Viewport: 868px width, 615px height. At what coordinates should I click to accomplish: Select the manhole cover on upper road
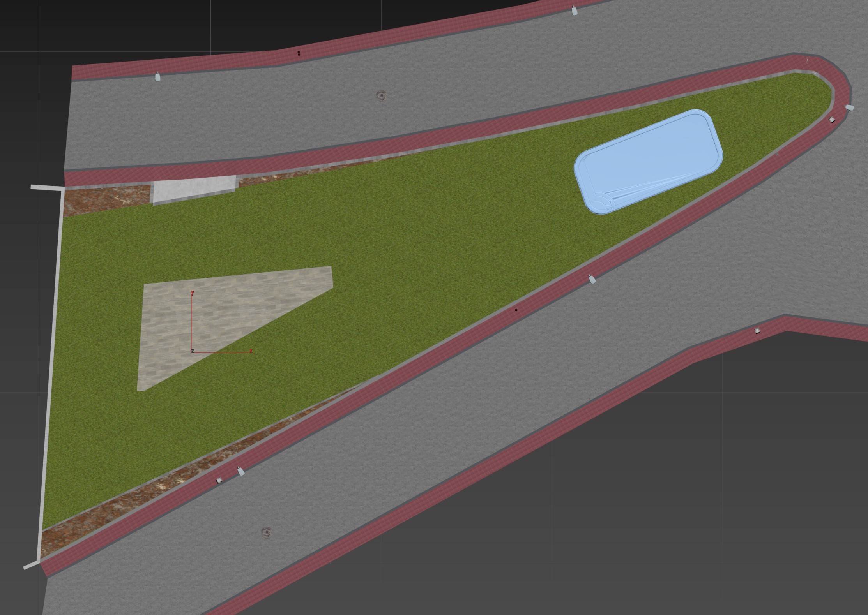[381, 95]
